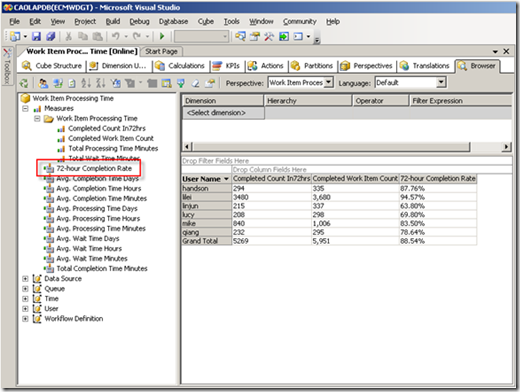The image size is (520, 392).
Task: Select Total Completion Time Minutes measure
Action: pyautogui.click(x=102, y=269)
